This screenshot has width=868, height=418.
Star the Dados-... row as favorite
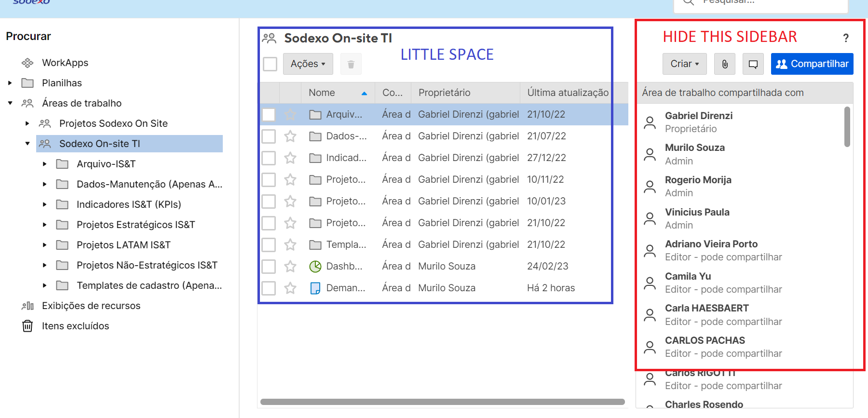pyautogui.click(x=290, y=136)
